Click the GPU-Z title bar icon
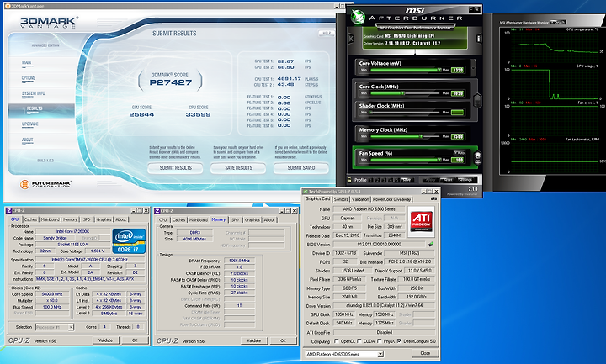The height and width of the screenshot is (364, 606). click(x=306, y=192)
